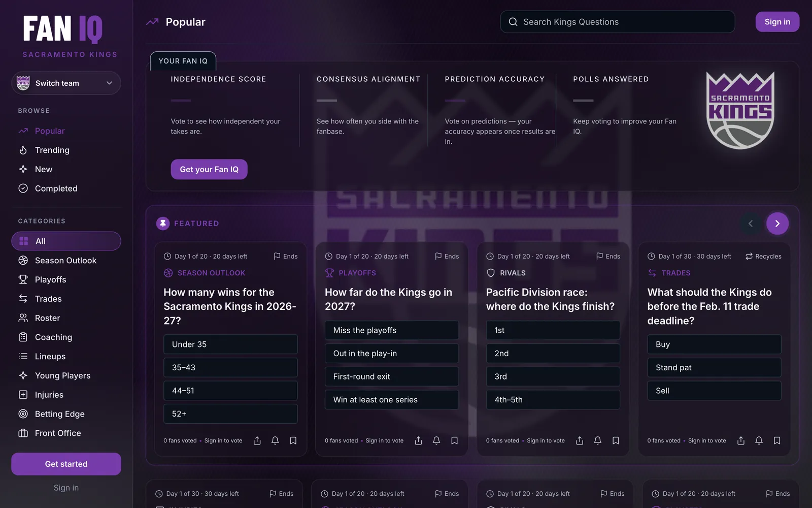
Task: Share the Pacific Division race question
Action: [x=580, y=440]
